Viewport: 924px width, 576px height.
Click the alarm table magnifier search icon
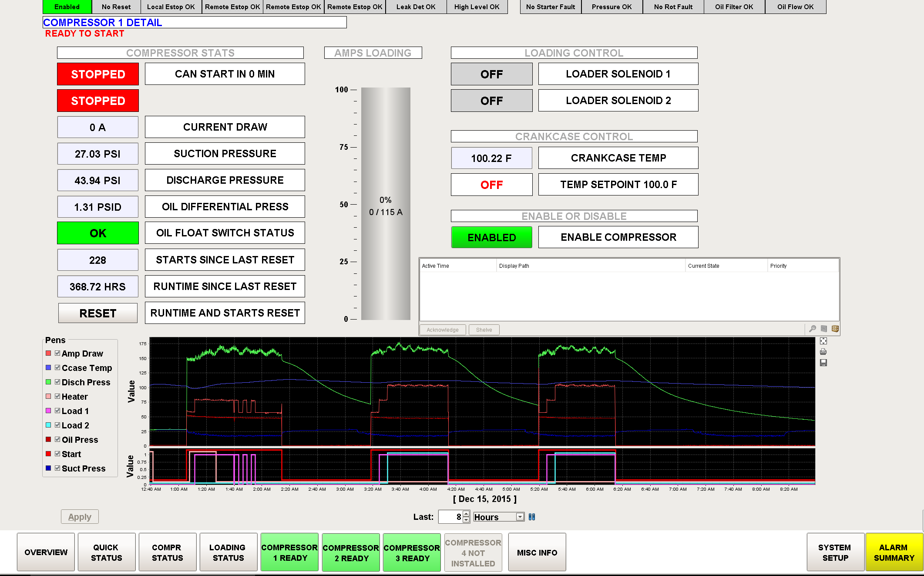click(813, 329)
